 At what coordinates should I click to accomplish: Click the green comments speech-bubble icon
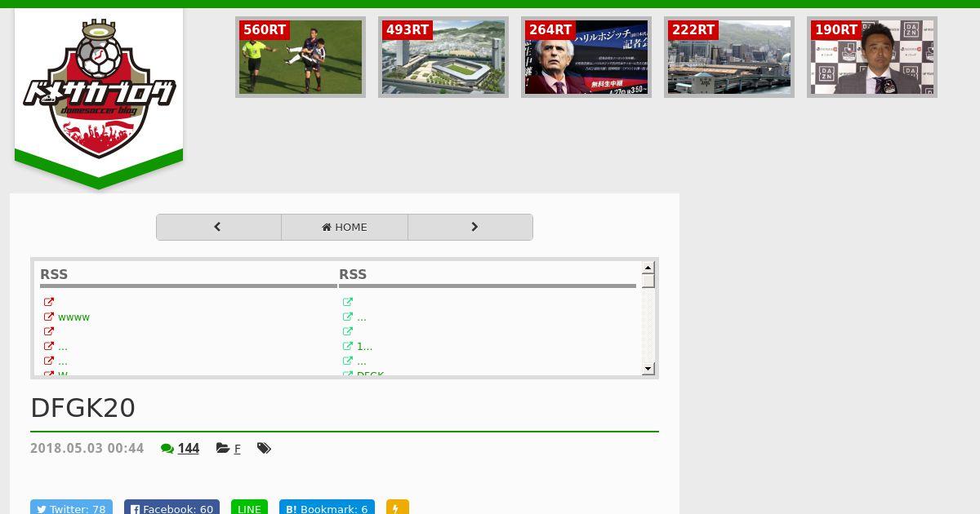(167, 449)
